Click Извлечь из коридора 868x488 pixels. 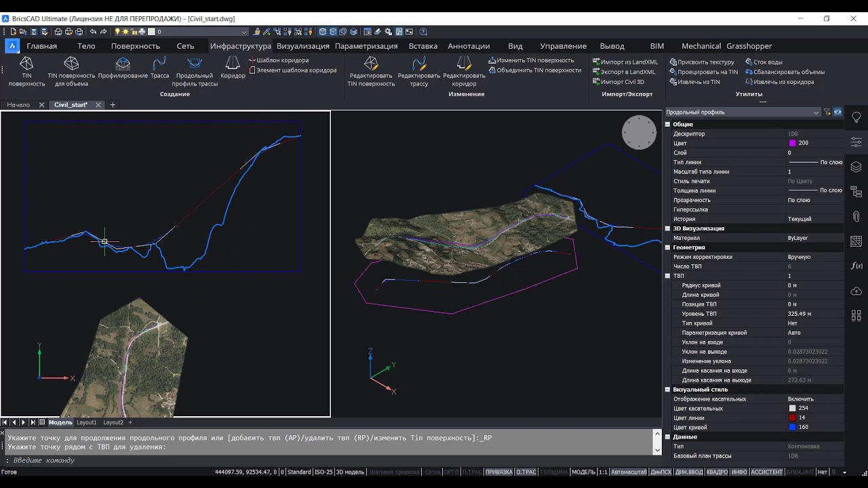(780, 82)
